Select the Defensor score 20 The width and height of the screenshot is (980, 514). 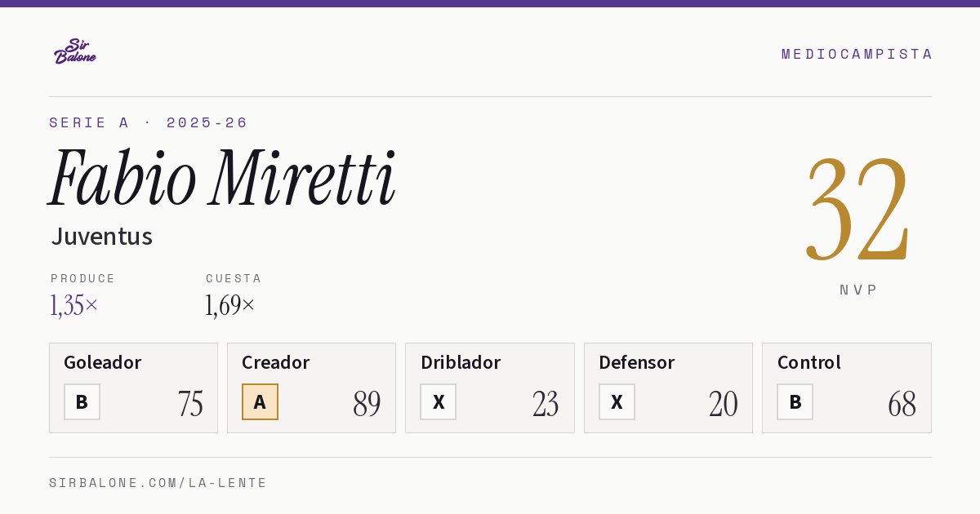click(x=724, y=404)
